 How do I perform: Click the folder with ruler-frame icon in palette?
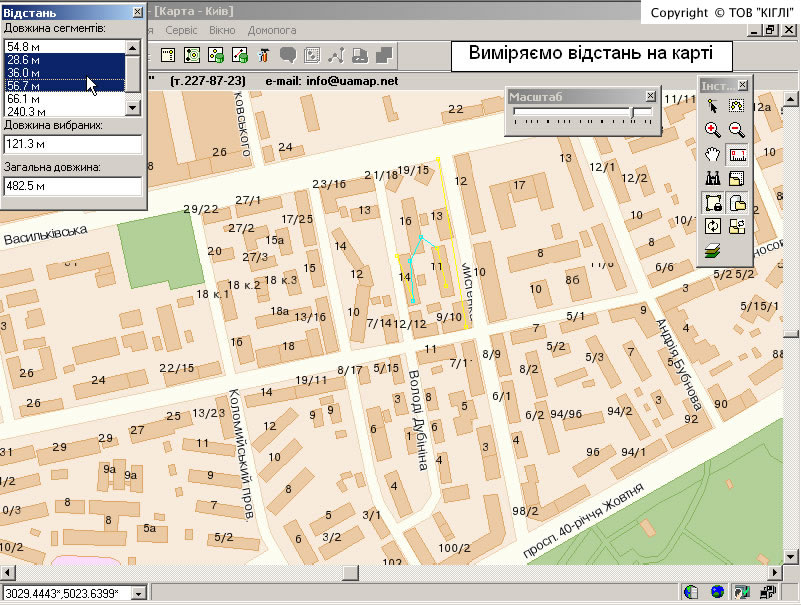click(x=737, y=178)
